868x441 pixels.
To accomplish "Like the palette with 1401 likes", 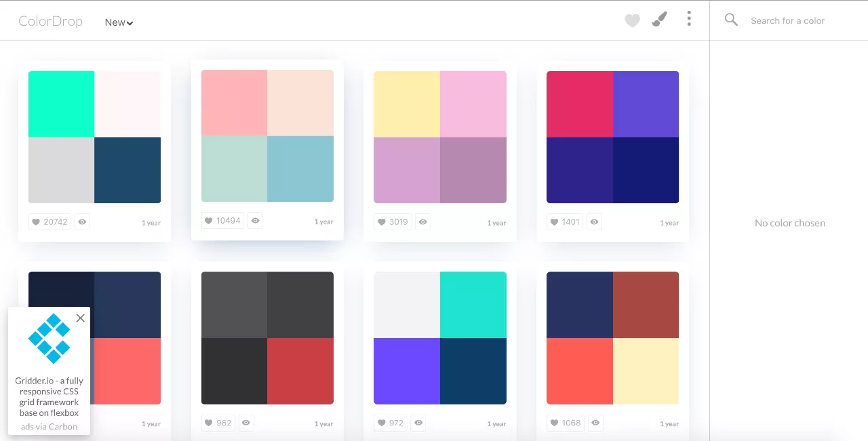I will point(566,222).
